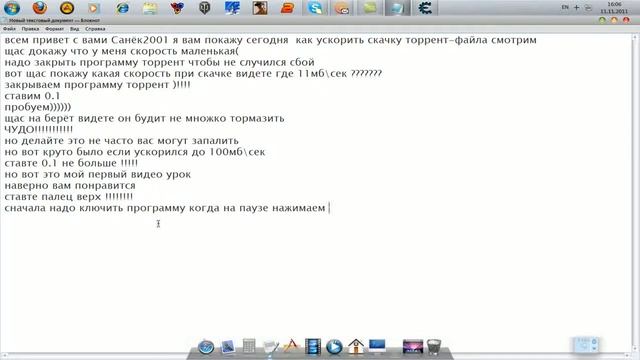Click the EN language indicator in tray

(x=565, y=7)
